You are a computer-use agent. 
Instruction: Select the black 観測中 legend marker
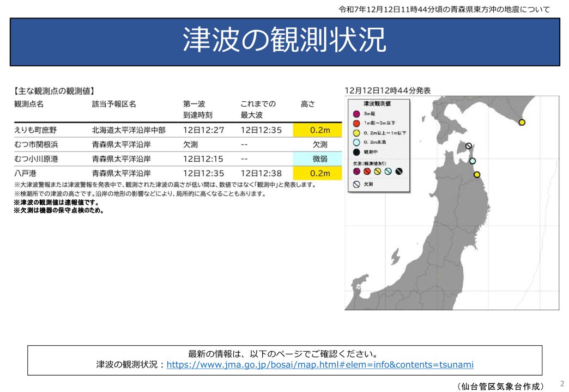point(356,151)
